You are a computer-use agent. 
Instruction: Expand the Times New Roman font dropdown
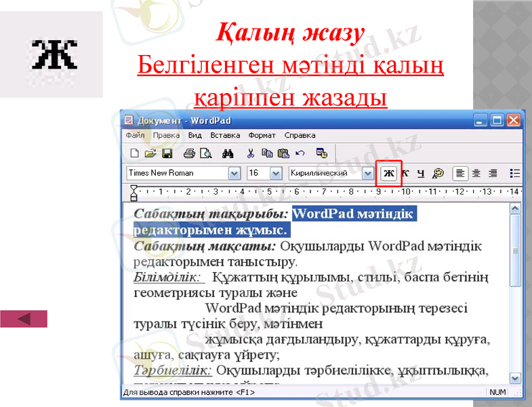coord(234,174)
